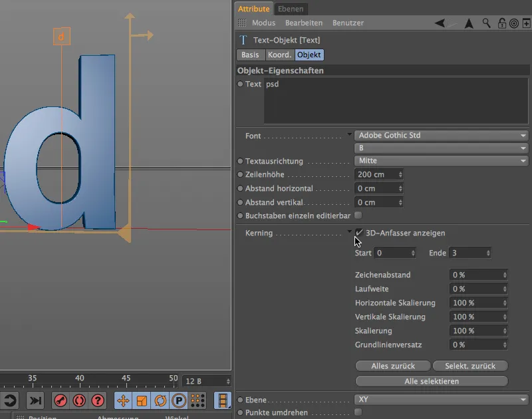Image resolution: width=532 pixels, height=419 pixels.
Task: Select the Objekt tab
Action: (309, 55)
